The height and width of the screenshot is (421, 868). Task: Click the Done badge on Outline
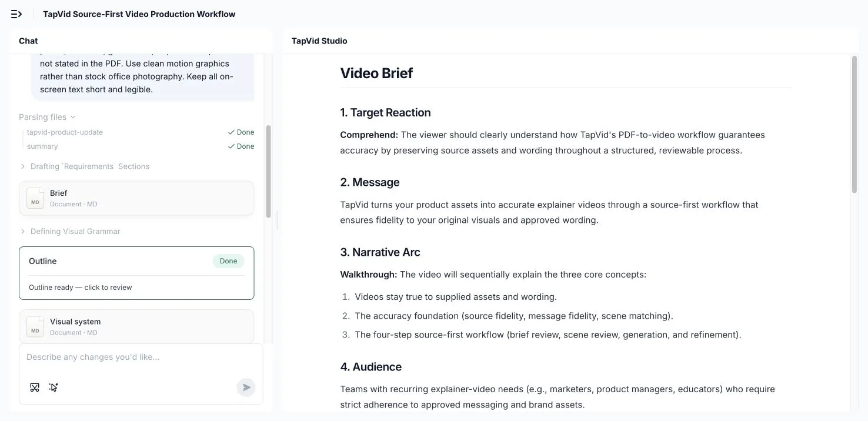(229, 261)
